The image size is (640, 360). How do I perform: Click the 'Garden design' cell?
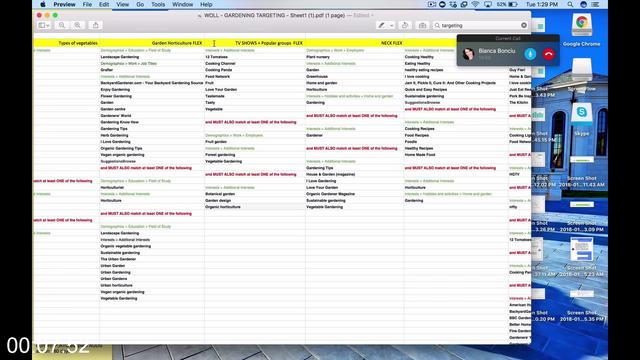point(218,201)
